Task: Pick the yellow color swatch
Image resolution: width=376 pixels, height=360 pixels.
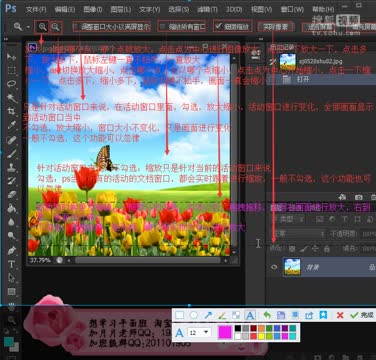Action: coord(261,336)
